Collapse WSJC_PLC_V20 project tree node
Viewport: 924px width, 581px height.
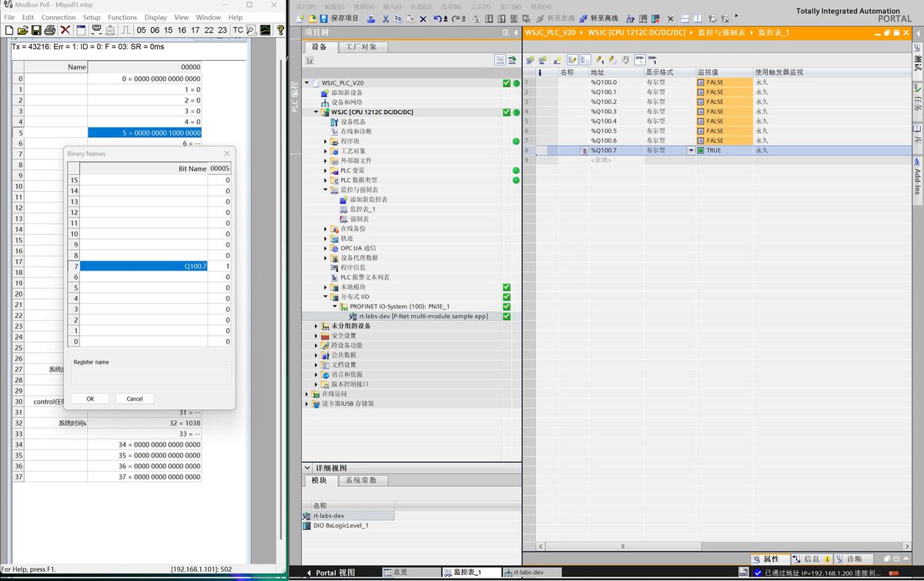point(307,82)
